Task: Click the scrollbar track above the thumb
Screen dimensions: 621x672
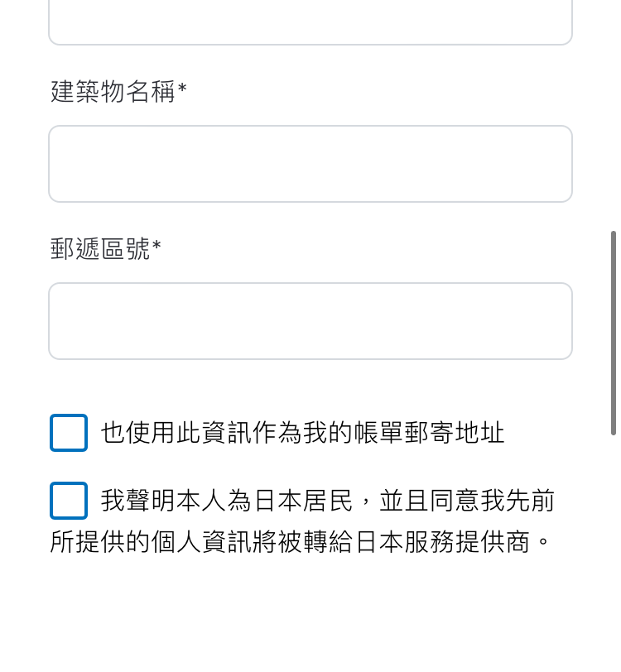Action: click(x=614, y=116)
